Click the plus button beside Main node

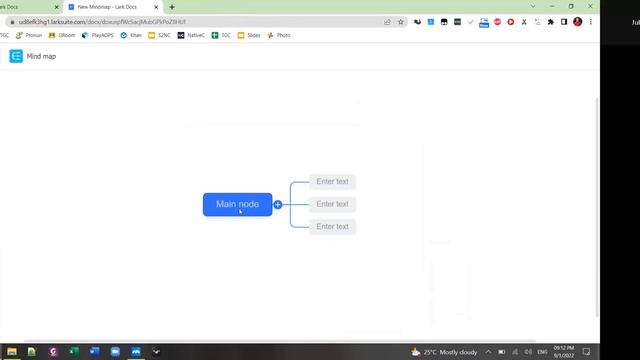pos(278,204)
